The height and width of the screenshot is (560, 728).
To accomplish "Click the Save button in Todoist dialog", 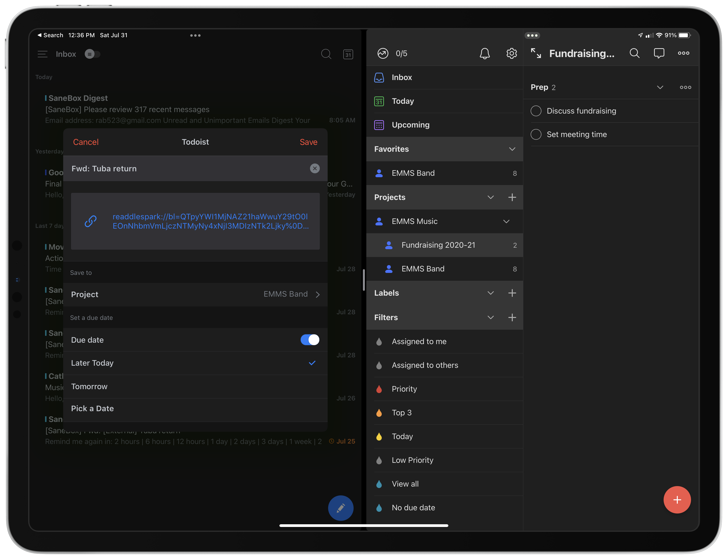I will 308,142.
